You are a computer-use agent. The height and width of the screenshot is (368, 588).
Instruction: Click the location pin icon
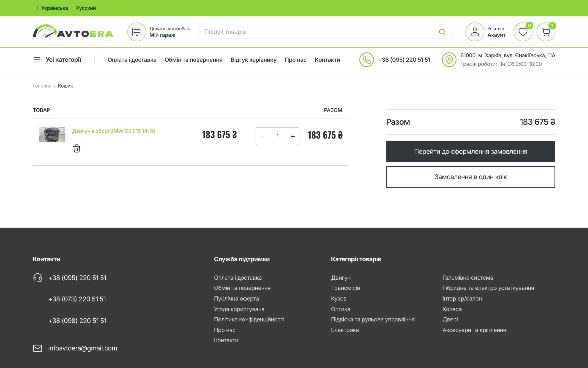[x=449, y=60]
